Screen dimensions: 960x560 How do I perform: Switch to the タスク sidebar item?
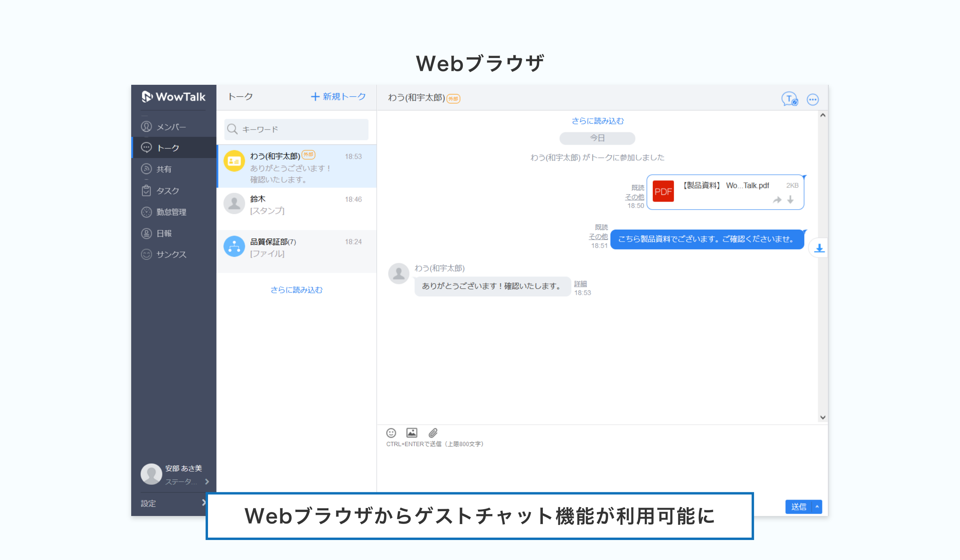pyautogui.click(x=167, y=191)
